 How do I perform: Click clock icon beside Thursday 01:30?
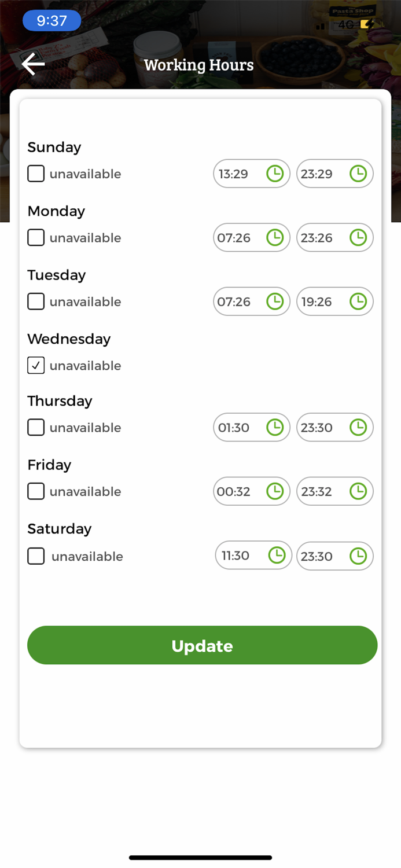click(x=275, y=427)
